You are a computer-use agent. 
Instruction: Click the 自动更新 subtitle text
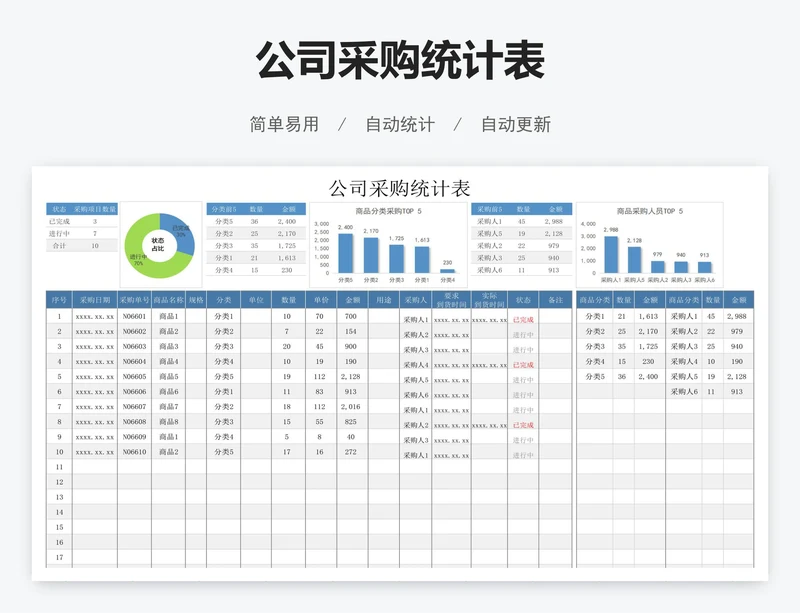[x=516, y=125]
